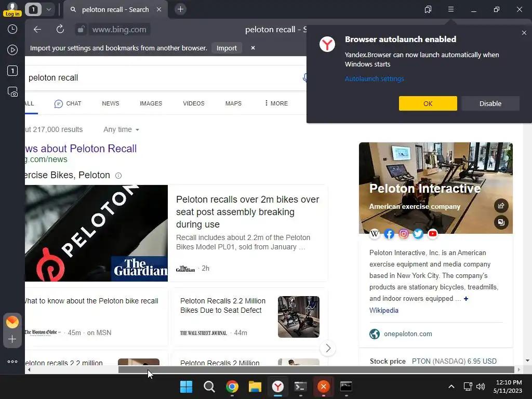Open the system clock and date

tap(508, 387)
